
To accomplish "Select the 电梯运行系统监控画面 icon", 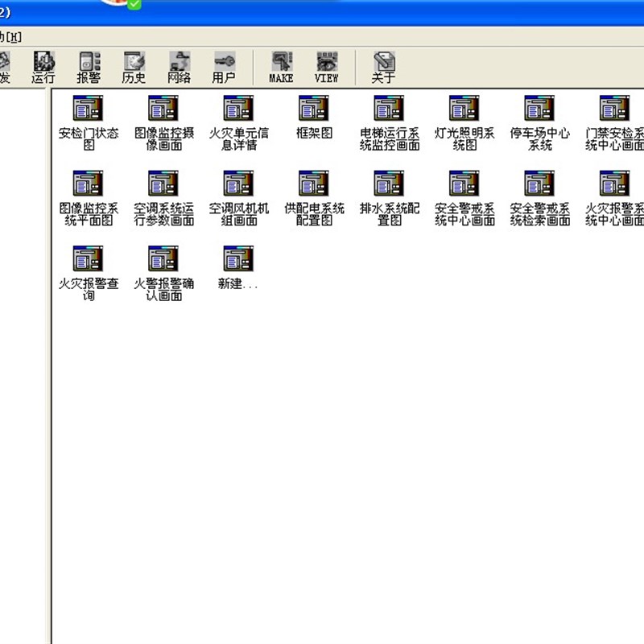I will [x=389, y=109].
